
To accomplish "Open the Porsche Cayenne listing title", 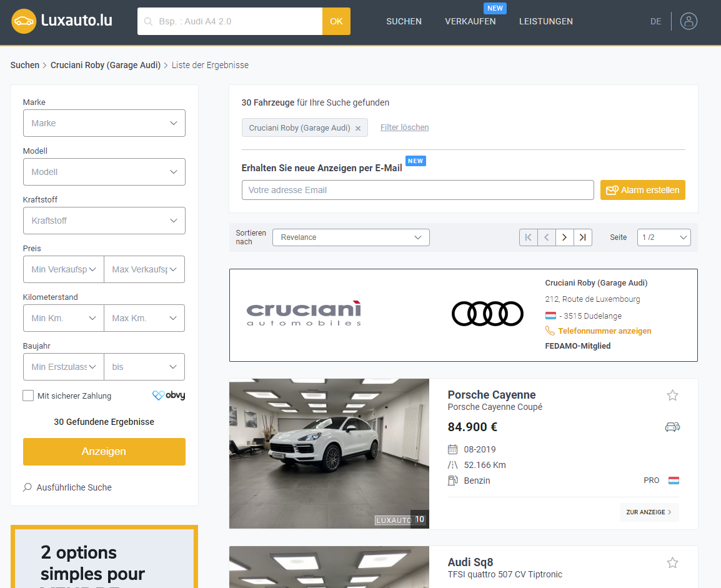I will (x=492, y=395).
